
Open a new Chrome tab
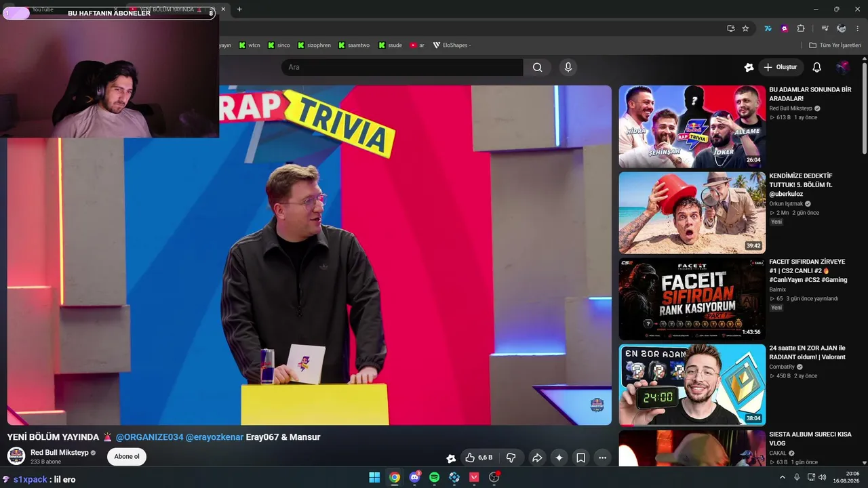tap(239, 9)
